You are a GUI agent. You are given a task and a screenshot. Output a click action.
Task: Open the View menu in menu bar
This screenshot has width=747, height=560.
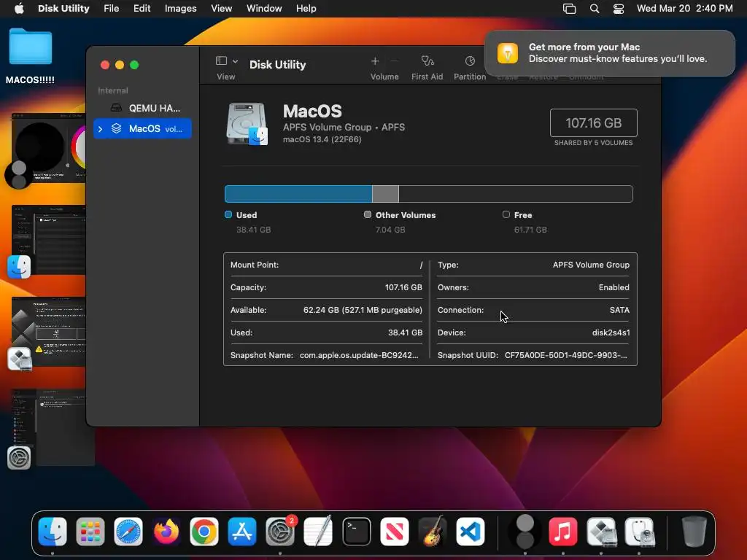(222, 9)
